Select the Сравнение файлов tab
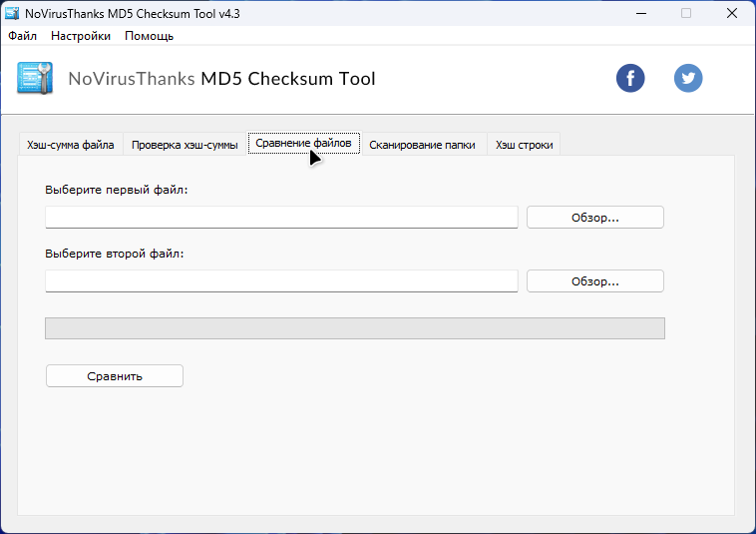The image size is (756, 534). tap(304, 144)
